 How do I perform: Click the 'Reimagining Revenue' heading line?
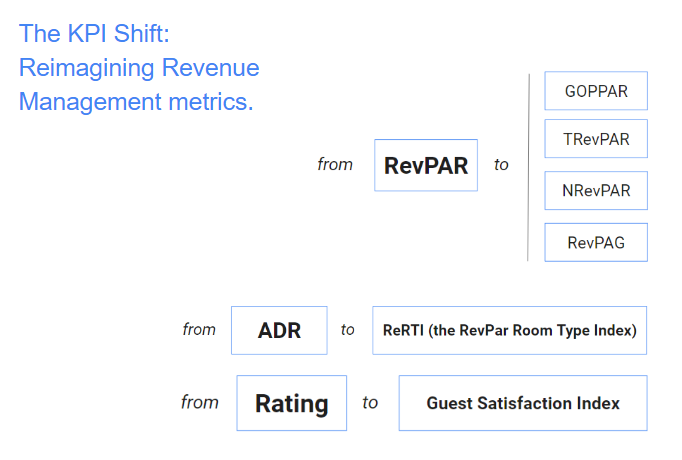[139, 68]
